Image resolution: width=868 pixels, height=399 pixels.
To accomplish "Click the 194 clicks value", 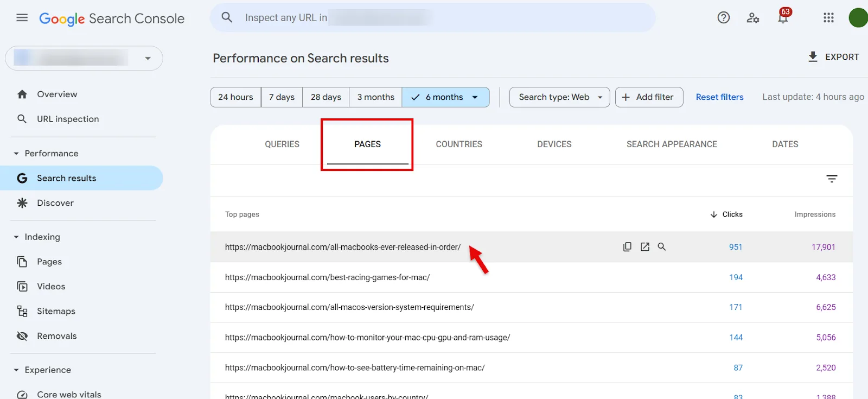I will [736, 277].
